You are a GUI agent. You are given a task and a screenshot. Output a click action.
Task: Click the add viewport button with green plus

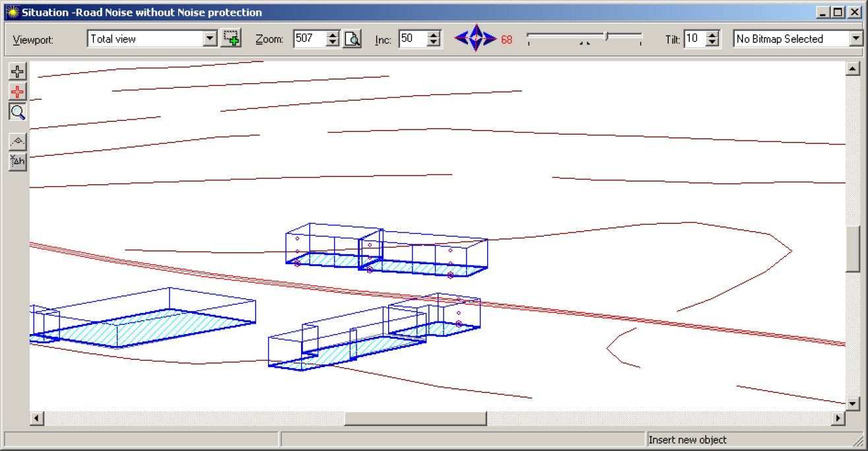(231, 38)
